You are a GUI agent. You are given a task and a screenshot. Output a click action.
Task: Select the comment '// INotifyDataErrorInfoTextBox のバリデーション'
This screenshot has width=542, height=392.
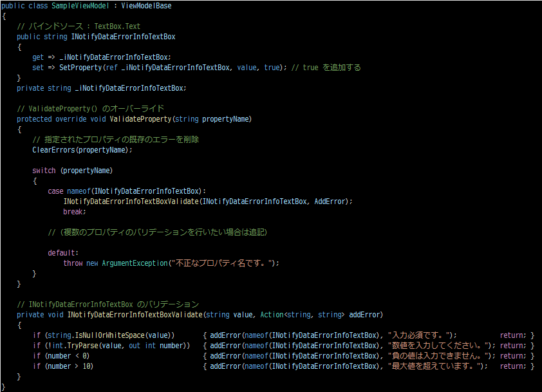pyautogui.click(x=108, y=304)
